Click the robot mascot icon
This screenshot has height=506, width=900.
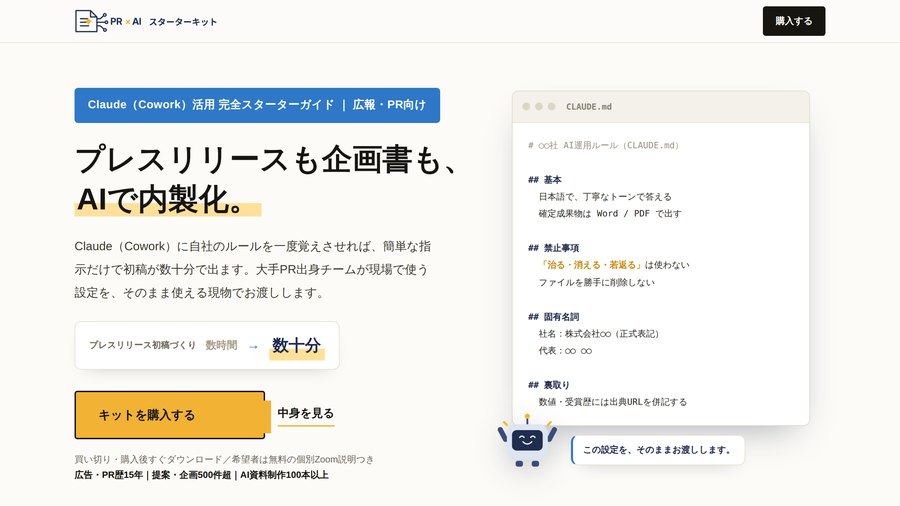527,441
